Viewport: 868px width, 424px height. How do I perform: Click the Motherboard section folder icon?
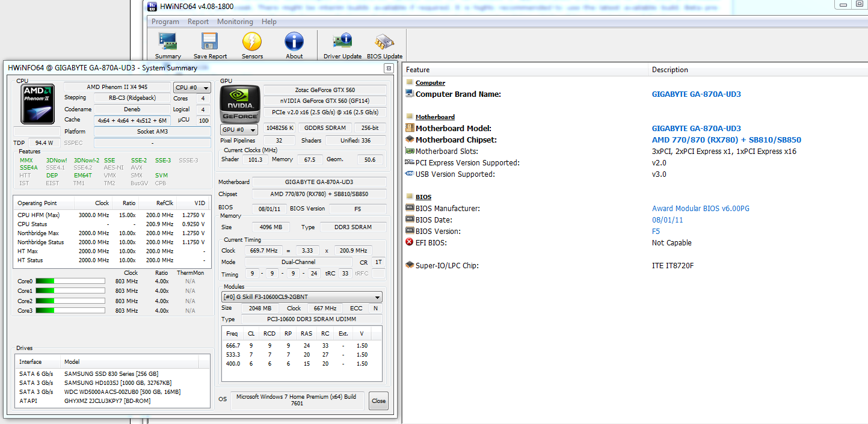pos(410,117)
